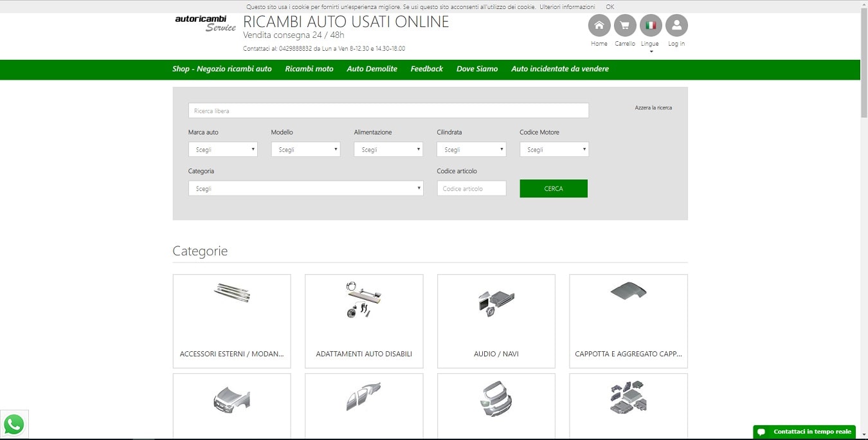868x440 pixels.
Task: Open the Ricambi moto menu item
Action: 309,69
